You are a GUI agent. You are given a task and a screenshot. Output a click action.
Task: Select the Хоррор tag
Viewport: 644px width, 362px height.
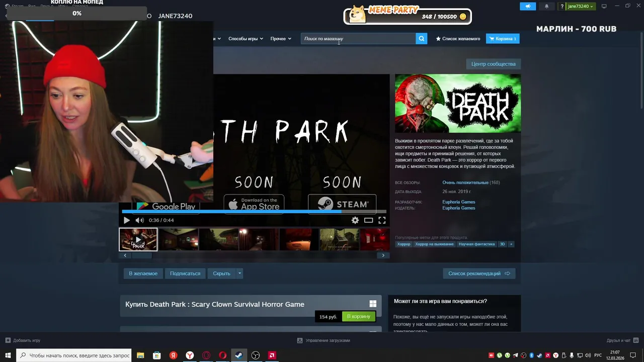404,244
